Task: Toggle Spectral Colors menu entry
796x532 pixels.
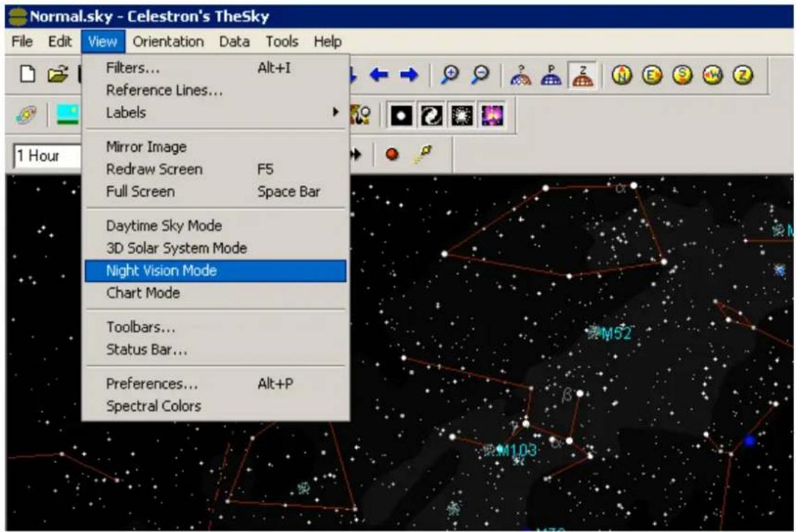Action: (216, 406)
